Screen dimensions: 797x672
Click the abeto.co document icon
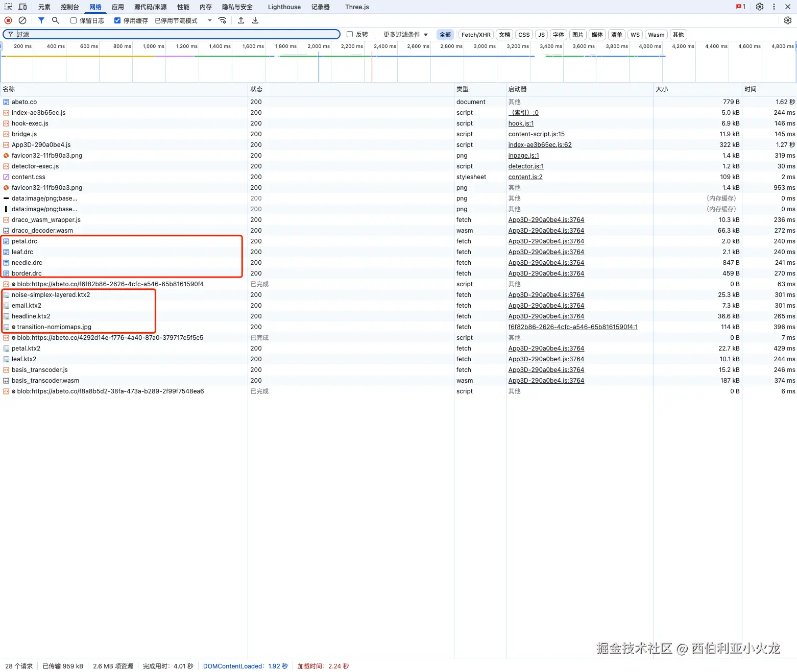[x=6, y=102]
